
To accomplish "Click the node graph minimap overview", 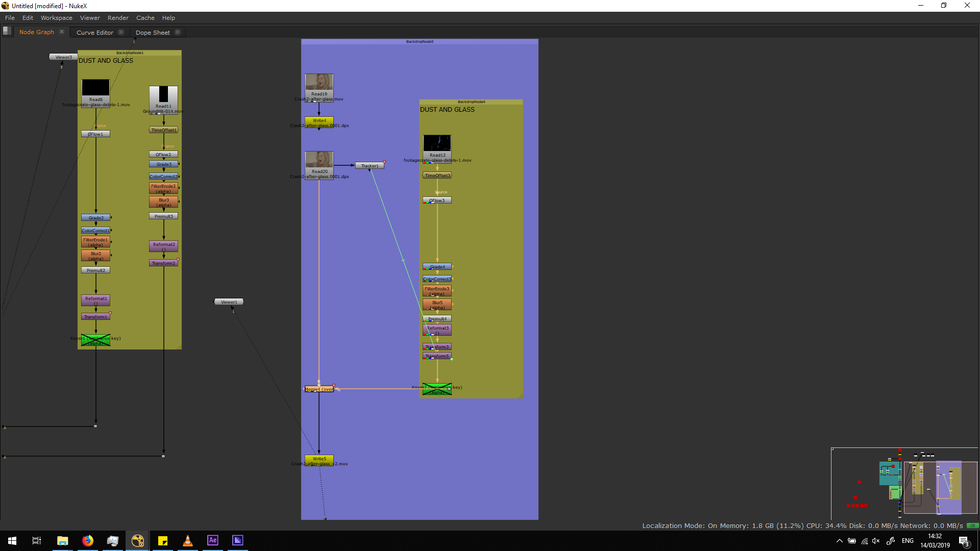I will (904, 483).
